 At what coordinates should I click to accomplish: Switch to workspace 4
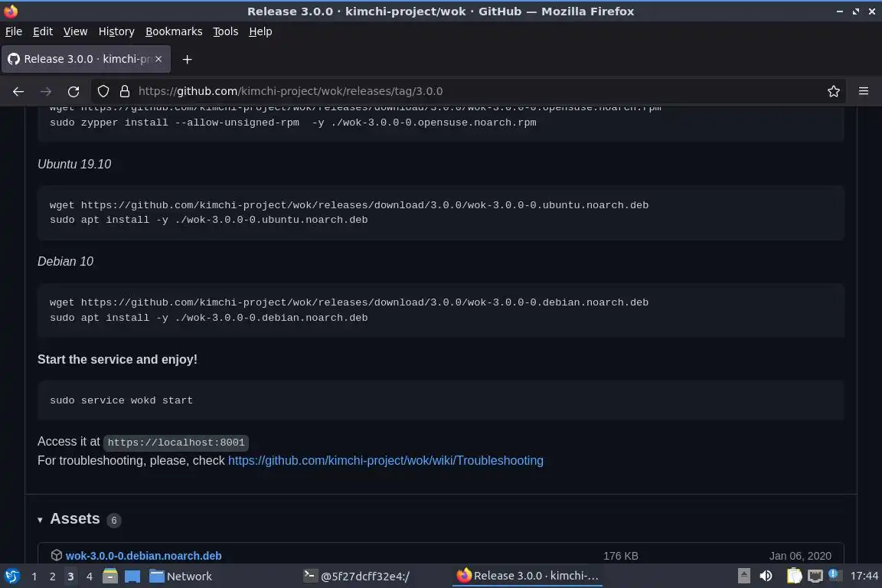(x=89, y=577)
